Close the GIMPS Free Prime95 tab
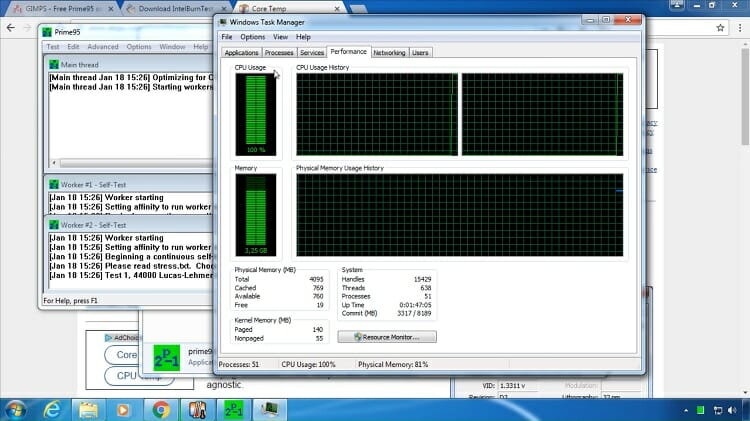The width and height of the screenshot is (750, 421). click(x=111, y=9)
